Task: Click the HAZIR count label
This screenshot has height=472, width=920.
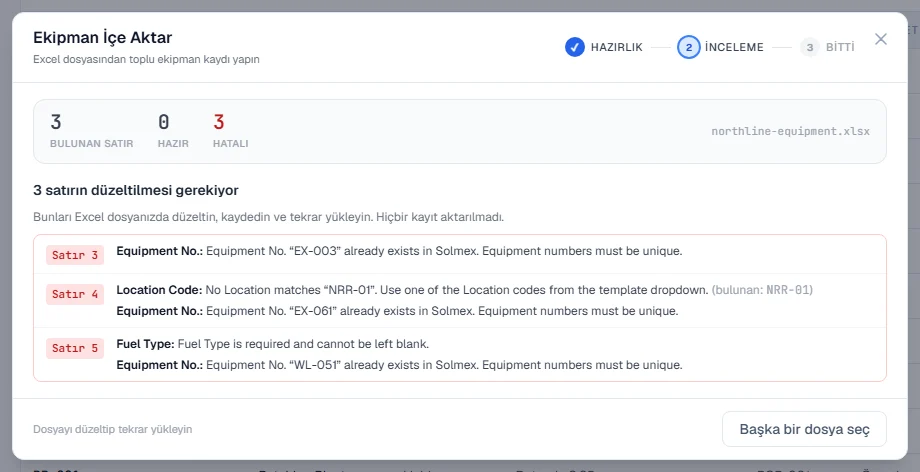Action: coord(173,143)
